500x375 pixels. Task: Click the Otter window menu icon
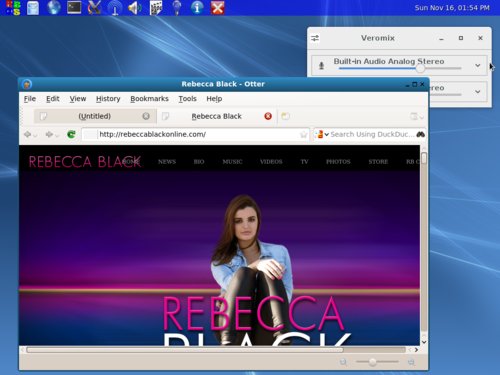(x=27, y=84)
